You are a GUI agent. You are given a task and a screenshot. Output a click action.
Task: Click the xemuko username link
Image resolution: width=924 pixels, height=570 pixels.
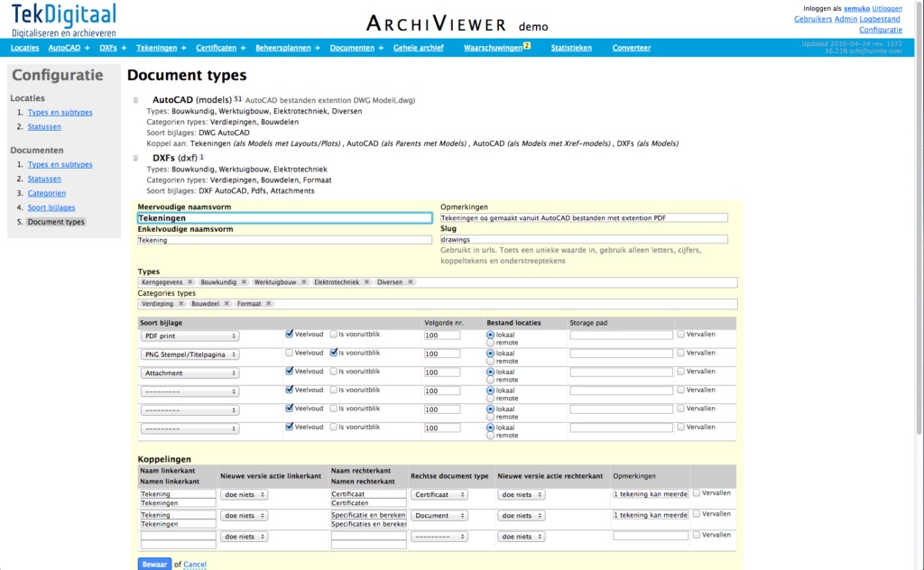(856, 8)
